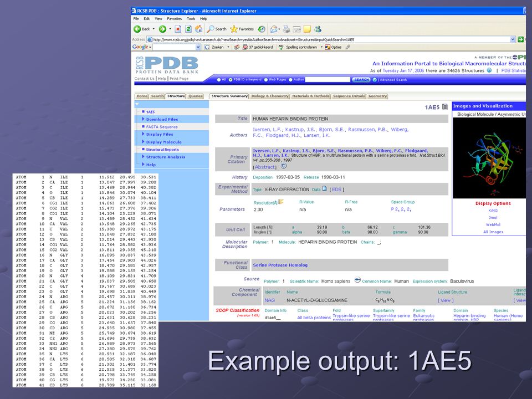Image resolution: width=532 pixels, height=399 pixels.
Task: Open the Back button history dropdown arrow
Action: (154, 29)
